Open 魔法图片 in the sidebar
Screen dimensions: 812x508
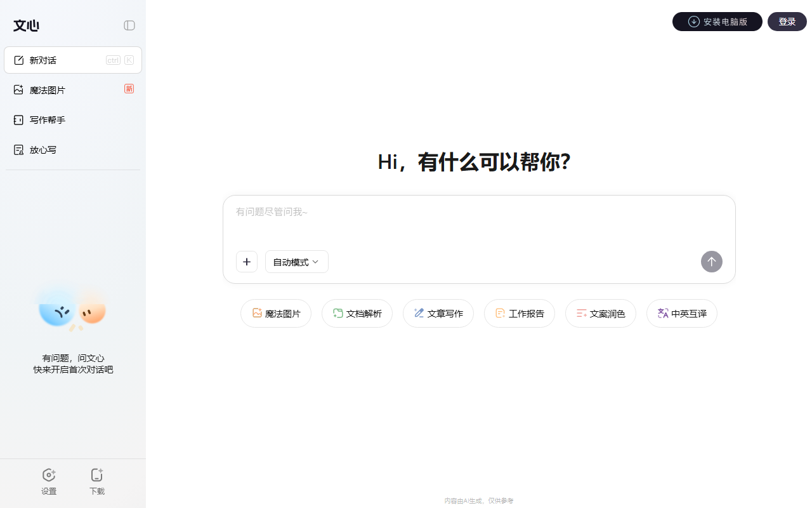[x=73, y=90]
